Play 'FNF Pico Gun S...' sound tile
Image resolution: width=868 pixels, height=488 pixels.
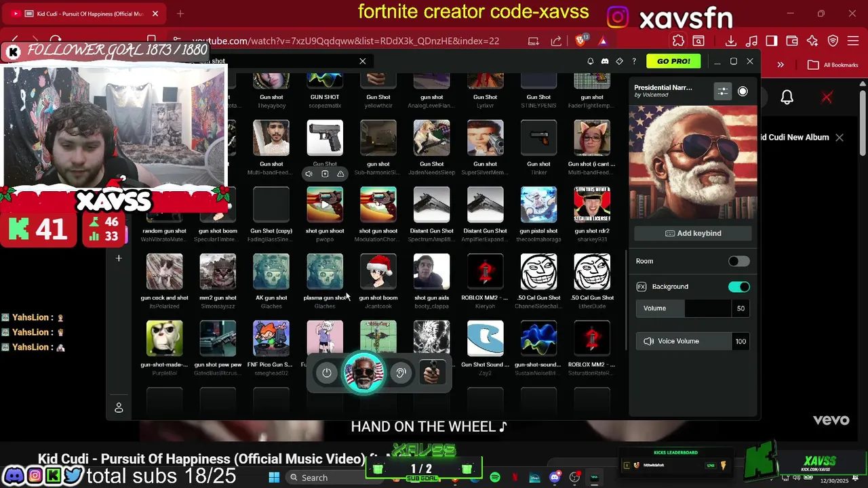271,338
